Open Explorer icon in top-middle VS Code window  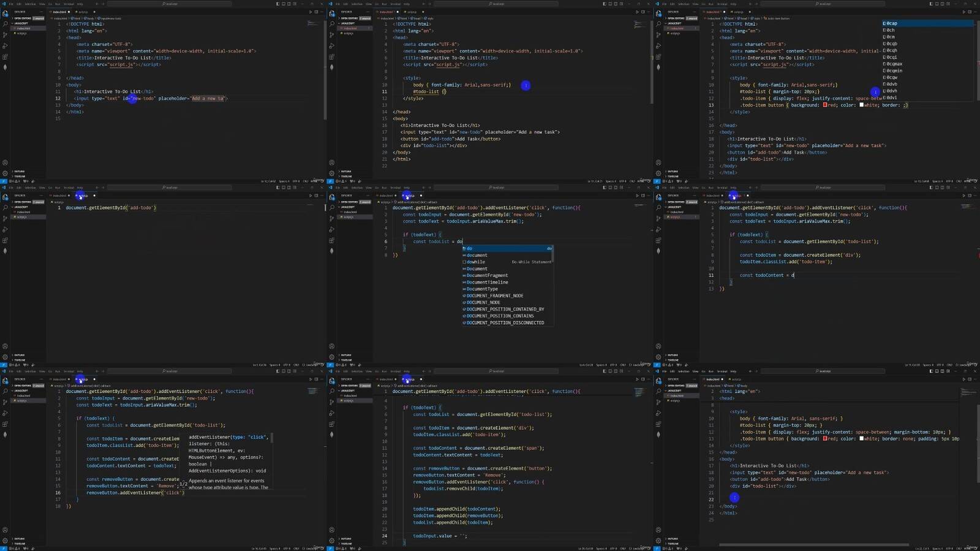(331, 13)
